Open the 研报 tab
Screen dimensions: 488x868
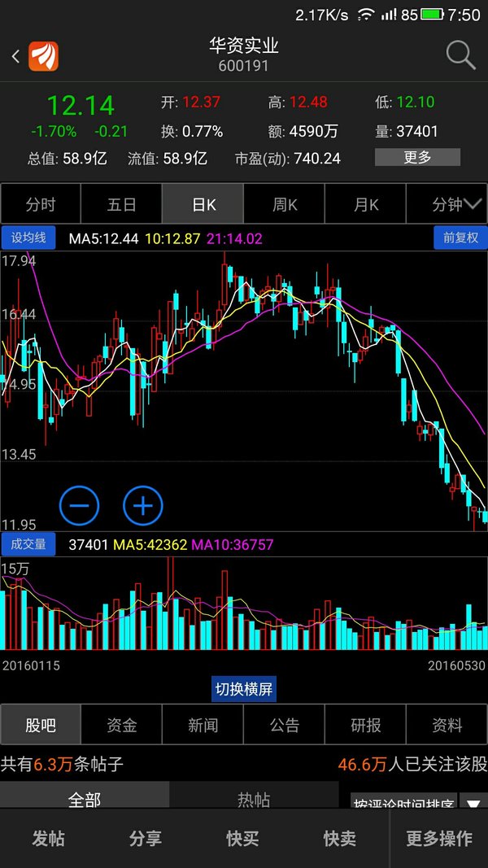coord(366,725)
